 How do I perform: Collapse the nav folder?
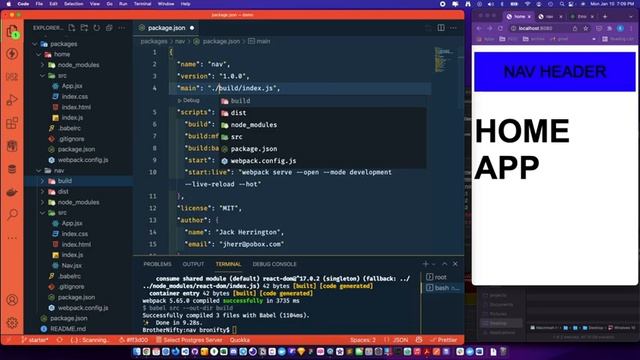(x=39, y=171)
